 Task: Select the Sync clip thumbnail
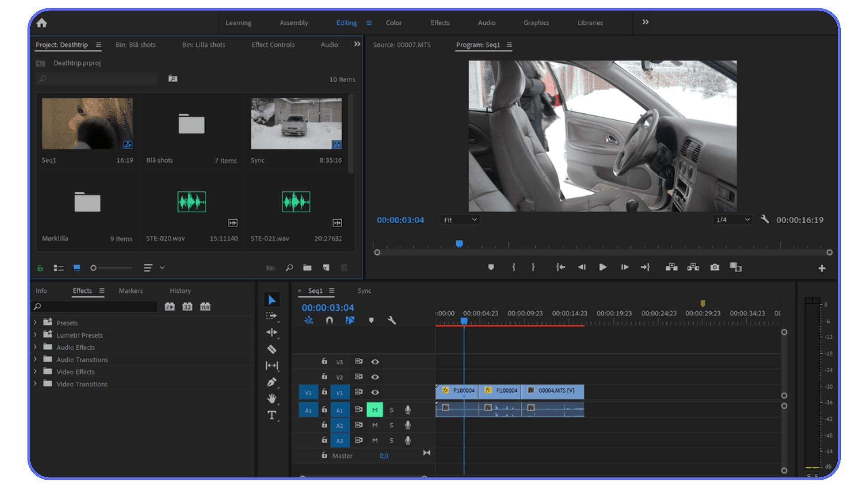(x=296, y=123)
